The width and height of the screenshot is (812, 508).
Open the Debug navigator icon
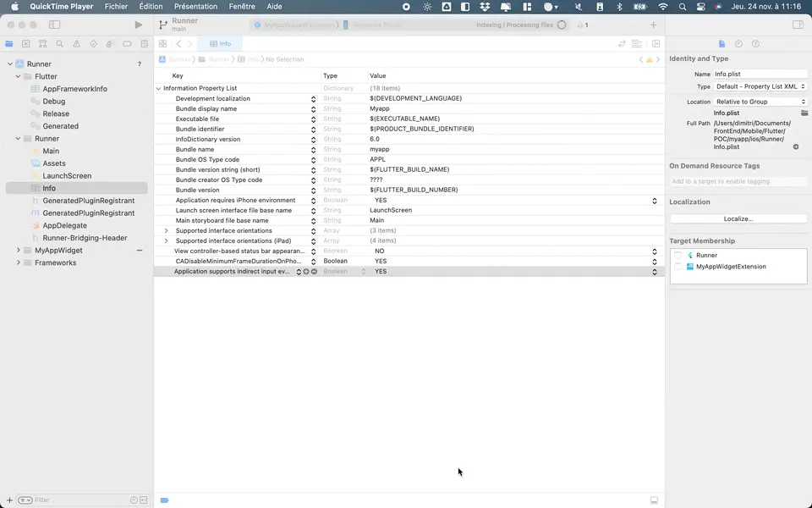click(110, 44)
